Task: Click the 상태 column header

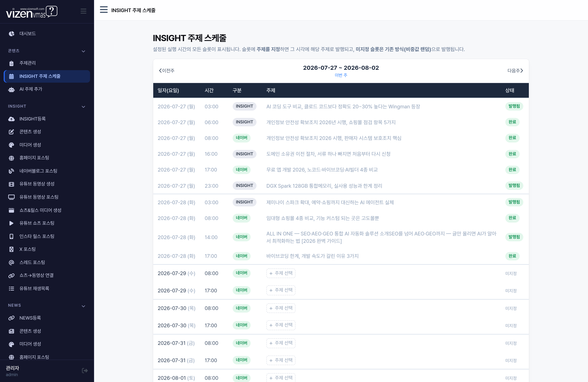Action: (510, 90)
